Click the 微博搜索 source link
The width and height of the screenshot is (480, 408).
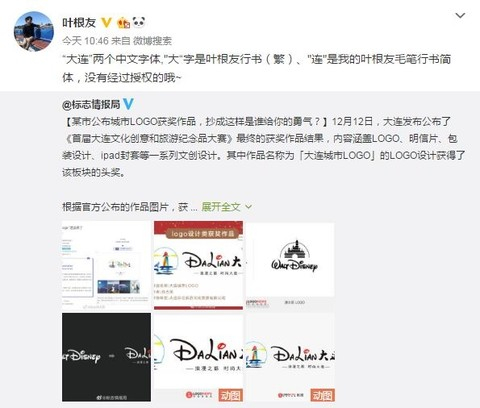[152, 41]
